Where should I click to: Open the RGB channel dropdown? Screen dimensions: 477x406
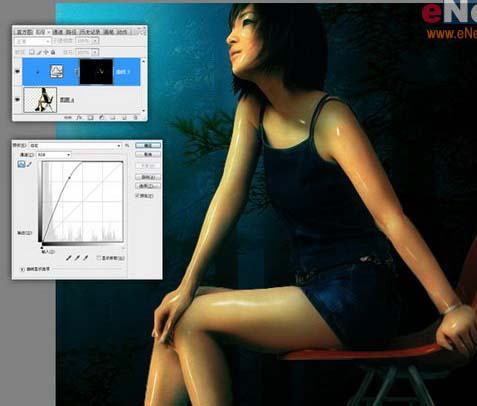(x=54, y=155)
